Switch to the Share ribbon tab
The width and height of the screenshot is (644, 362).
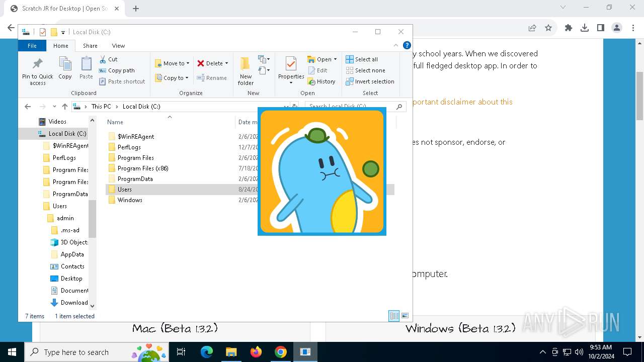click(x=90, y=46)
